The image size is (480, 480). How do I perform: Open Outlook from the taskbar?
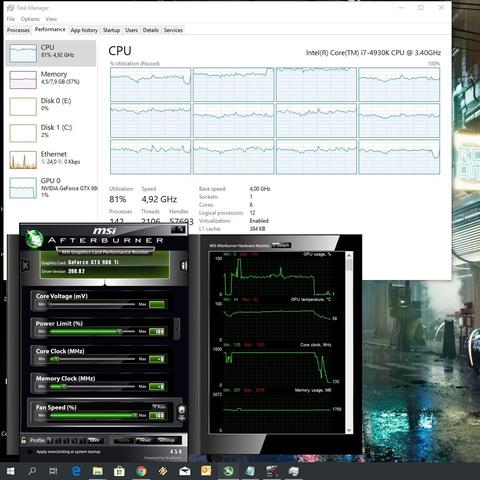(x=206, y=471)
